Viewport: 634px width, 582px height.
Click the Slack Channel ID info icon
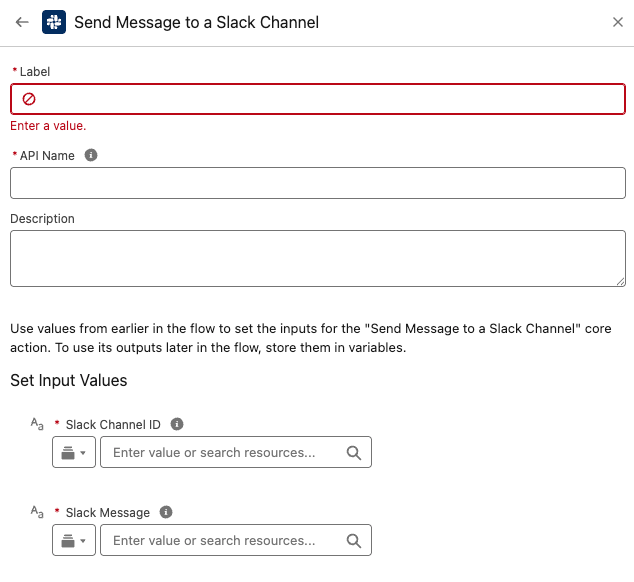click(177, 424)
